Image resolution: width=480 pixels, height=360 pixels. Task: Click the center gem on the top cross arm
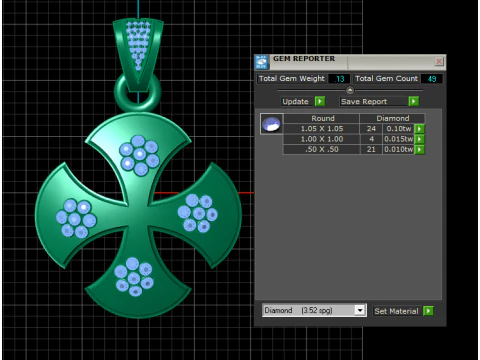[x=140, y=154]
